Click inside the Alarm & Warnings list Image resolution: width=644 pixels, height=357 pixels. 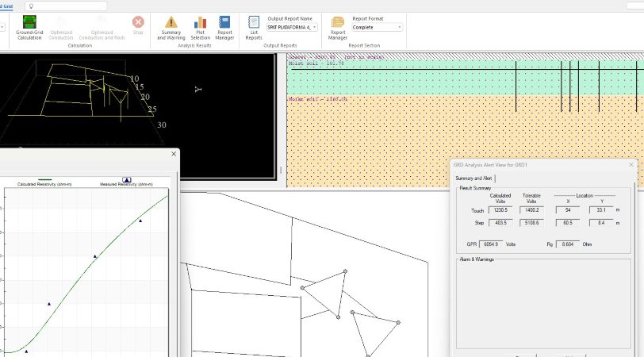[543, 305]
